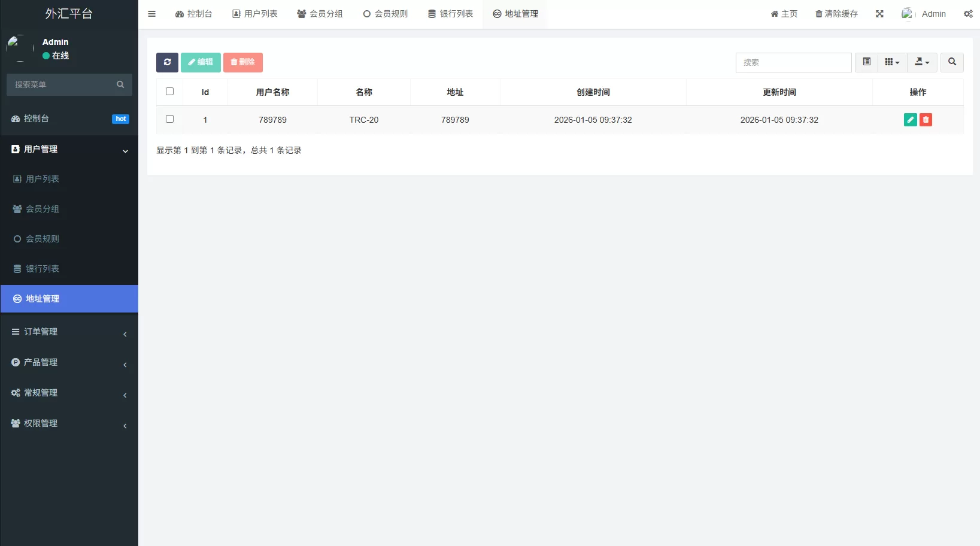
Task: Open the settings gear at top right
Action: click(x=968, y=13)
